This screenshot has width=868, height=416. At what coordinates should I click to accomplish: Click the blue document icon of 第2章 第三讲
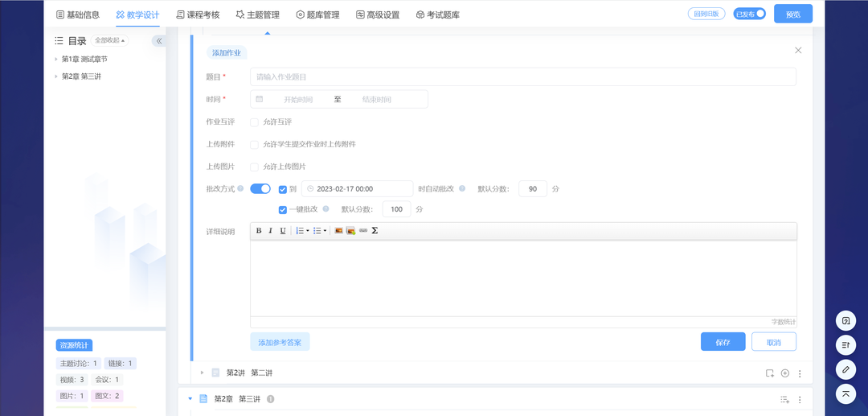[x=203, y=399]
